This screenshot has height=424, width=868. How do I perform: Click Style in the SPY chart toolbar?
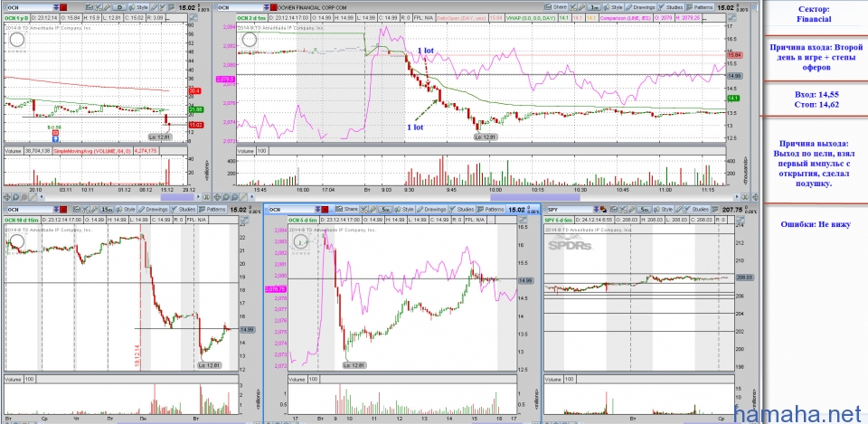point(663,209)
